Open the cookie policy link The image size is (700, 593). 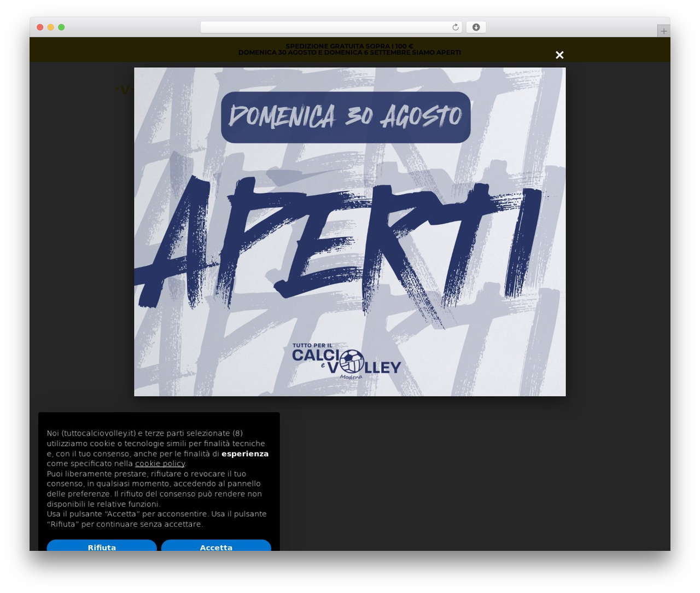160,463
